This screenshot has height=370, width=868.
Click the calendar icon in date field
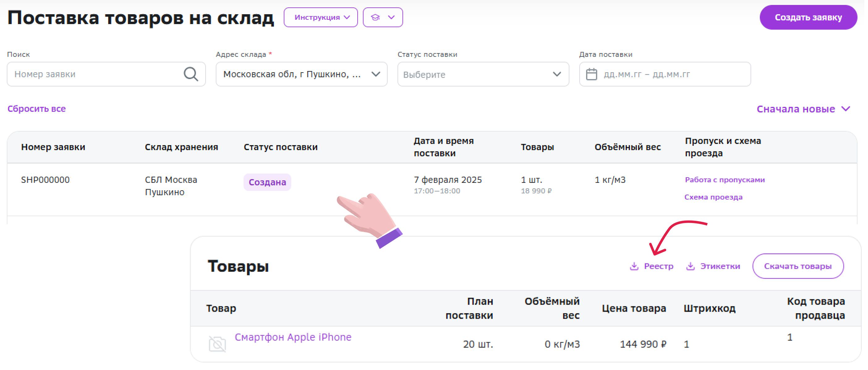click(591, 74)
